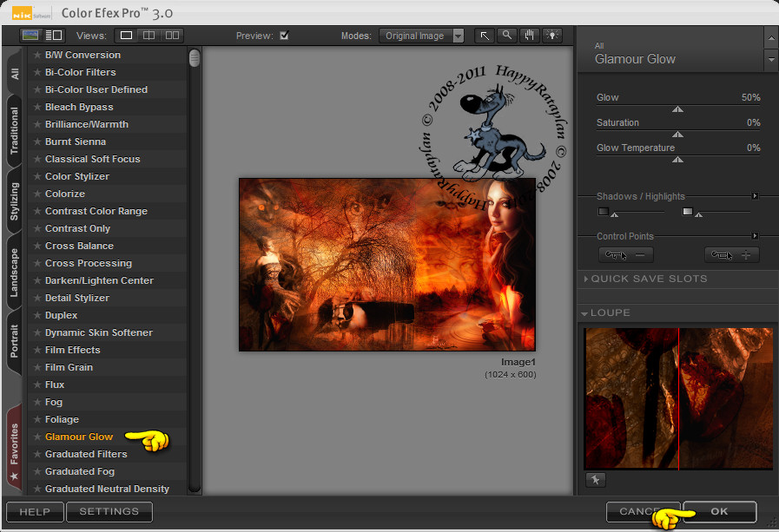
Task: Click the next filter down arrow
Action: [770, 60]
